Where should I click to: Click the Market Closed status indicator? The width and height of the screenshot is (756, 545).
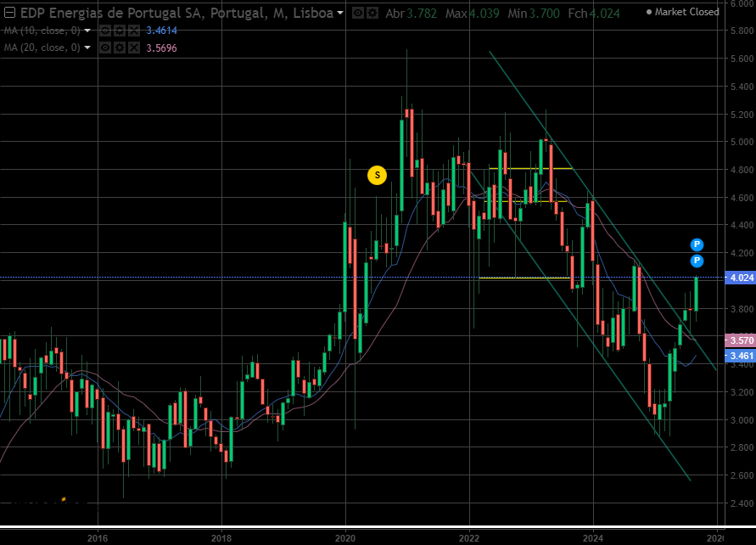pos(683,12)
